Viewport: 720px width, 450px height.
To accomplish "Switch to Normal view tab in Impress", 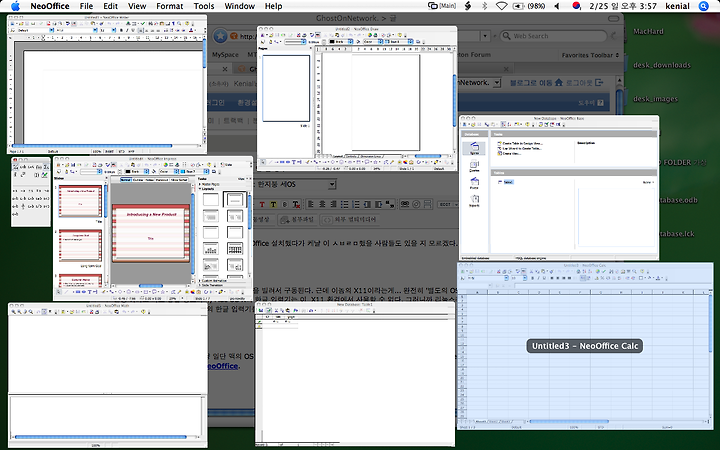I will pos(125,180).
